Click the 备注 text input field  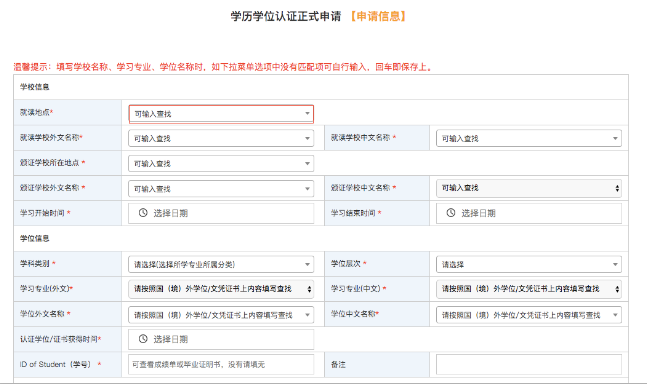[x=529, y=364]
